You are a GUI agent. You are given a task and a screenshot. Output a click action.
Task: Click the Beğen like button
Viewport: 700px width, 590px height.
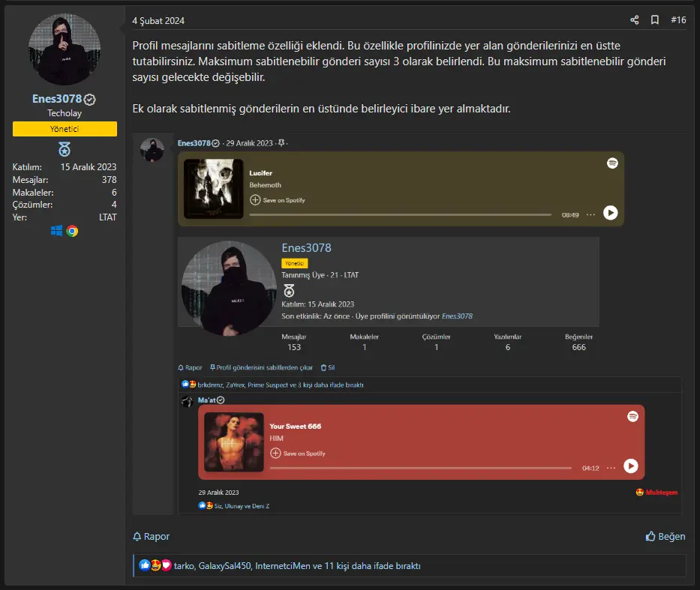[x=665, y=536]
